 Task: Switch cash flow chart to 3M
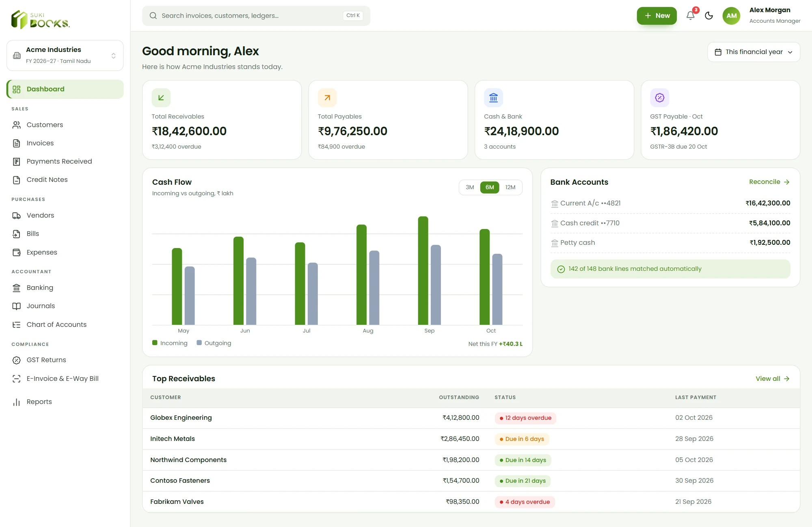tap(470, 187)
